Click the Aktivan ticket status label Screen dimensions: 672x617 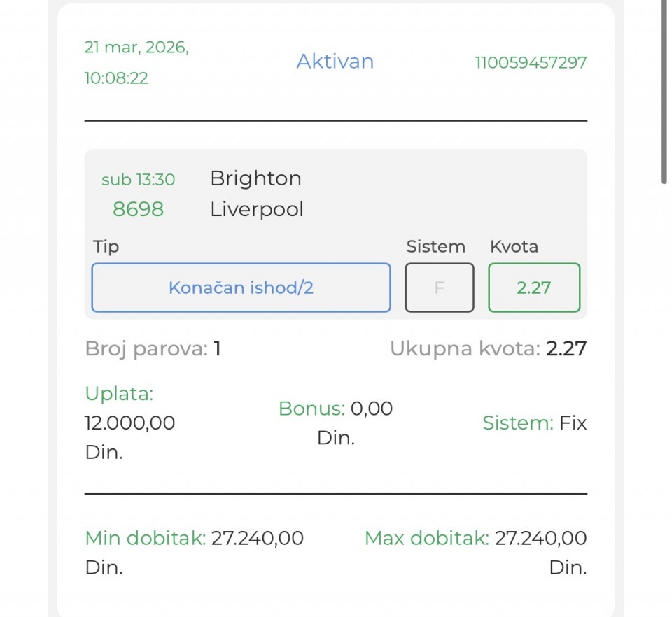coord(335,62)
